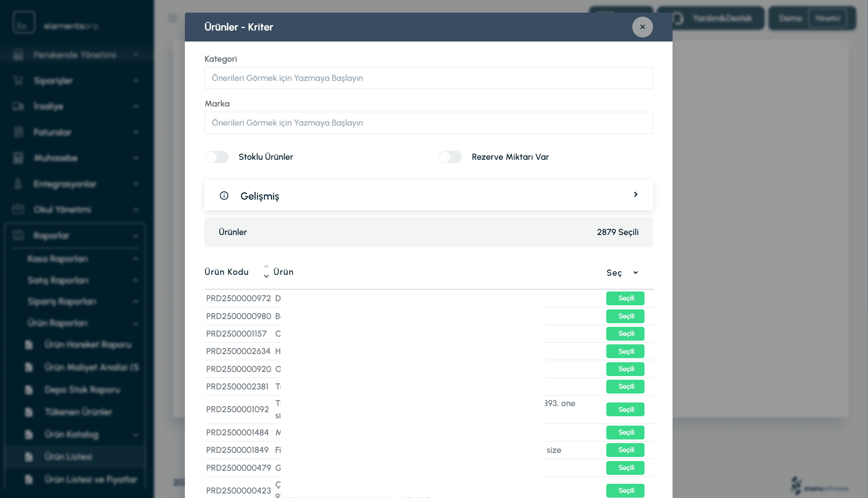Click the Kategori input field
This screenshot has height=498, width=868.
[428, 78]
